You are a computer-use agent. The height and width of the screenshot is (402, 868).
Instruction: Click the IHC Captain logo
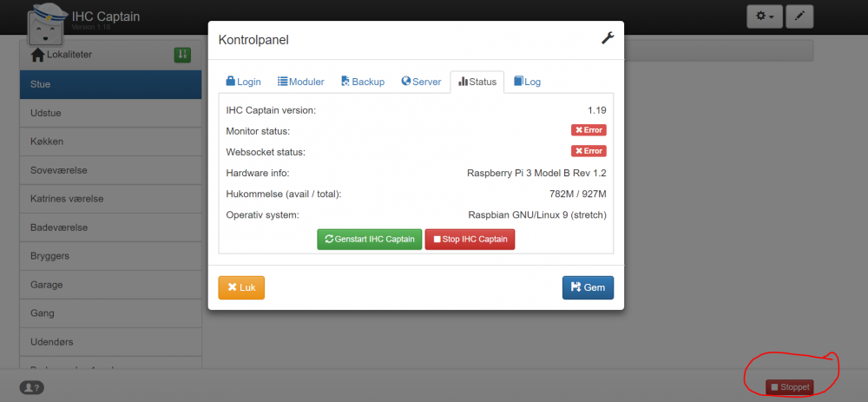point(46,25)
